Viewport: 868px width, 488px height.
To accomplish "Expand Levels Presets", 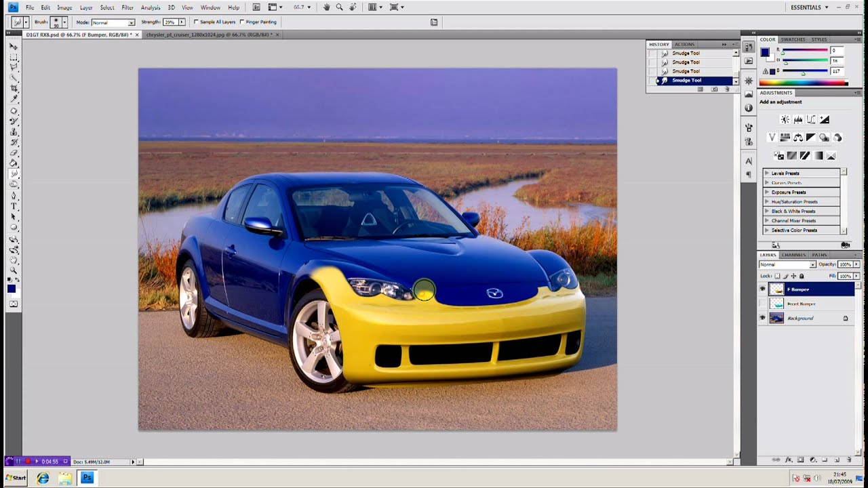I will point(767,173).
